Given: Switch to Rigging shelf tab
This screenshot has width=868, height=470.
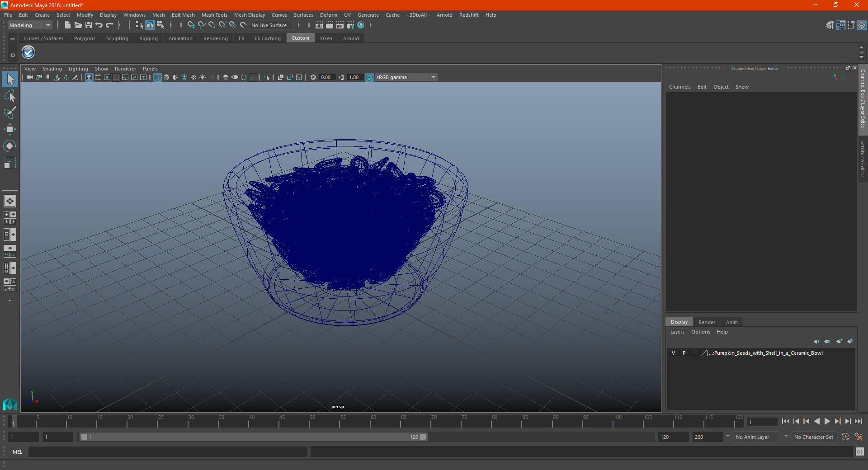Looking at the screenshot, I should (148, 38).
